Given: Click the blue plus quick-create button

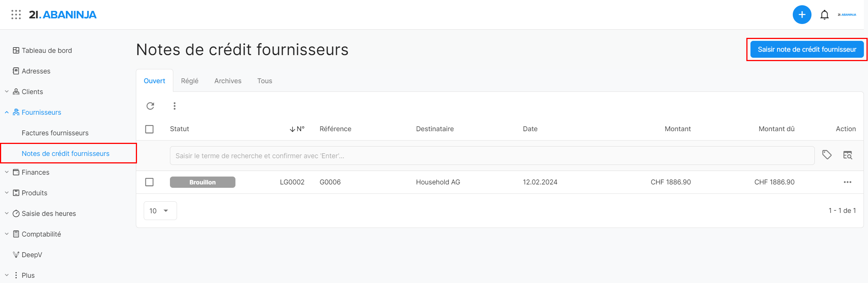Looking at the screenshot, I should pos(802,15).
